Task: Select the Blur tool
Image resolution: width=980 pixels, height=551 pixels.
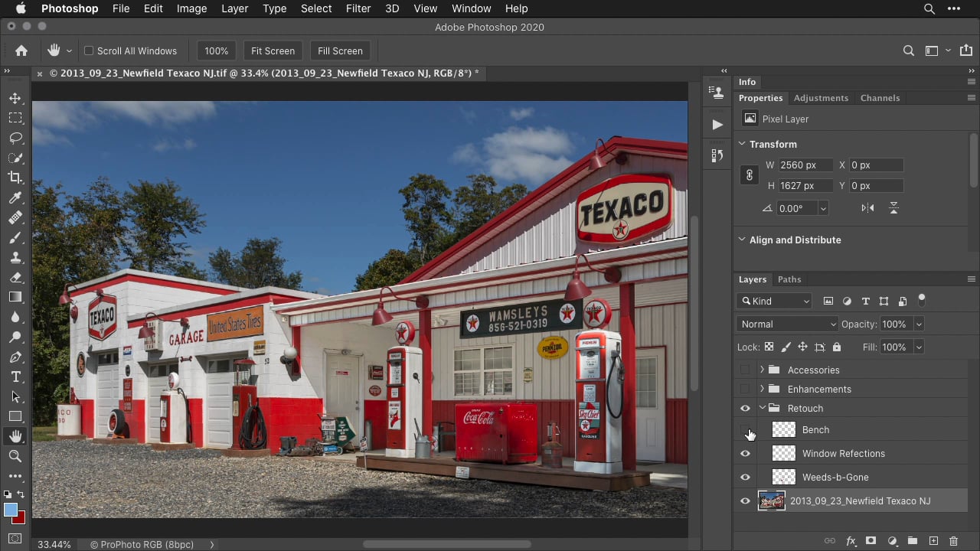Action: (15, 317)
